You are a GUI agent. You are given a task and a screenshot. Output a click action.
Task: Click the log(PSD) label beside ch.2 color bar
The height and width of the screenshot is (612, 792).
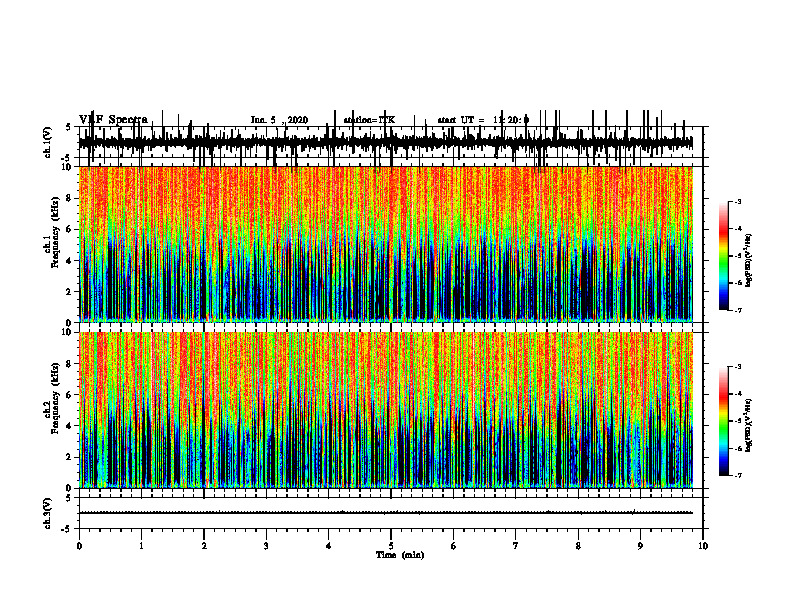[x=748, y=425]
